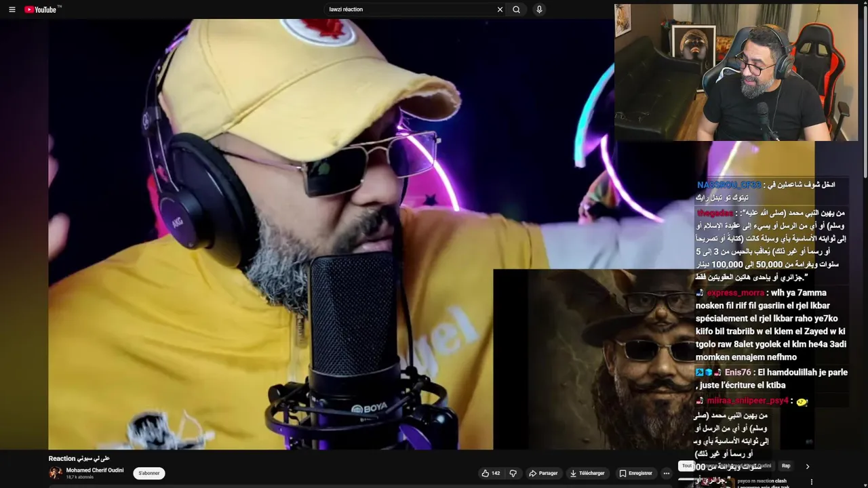Open suggested video "psyco m reaction clash"
The width and height of the screenshot is (868, 488).
[762, 481]
